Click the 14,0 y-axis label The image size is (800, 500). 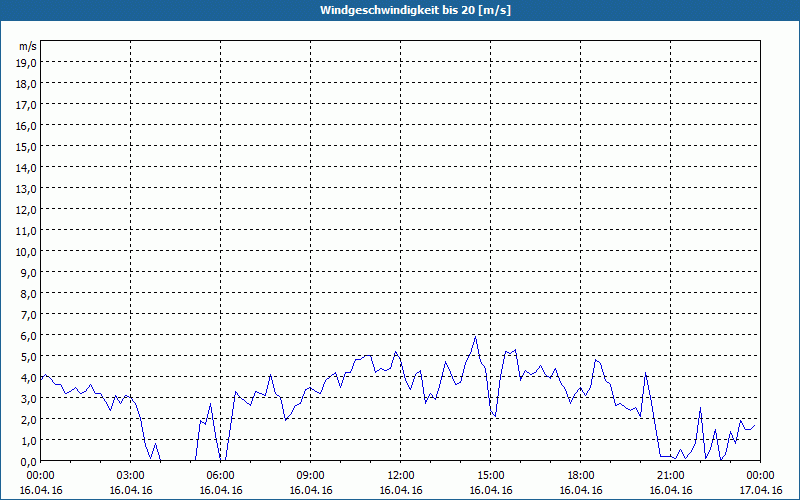[x=28, y=168]
